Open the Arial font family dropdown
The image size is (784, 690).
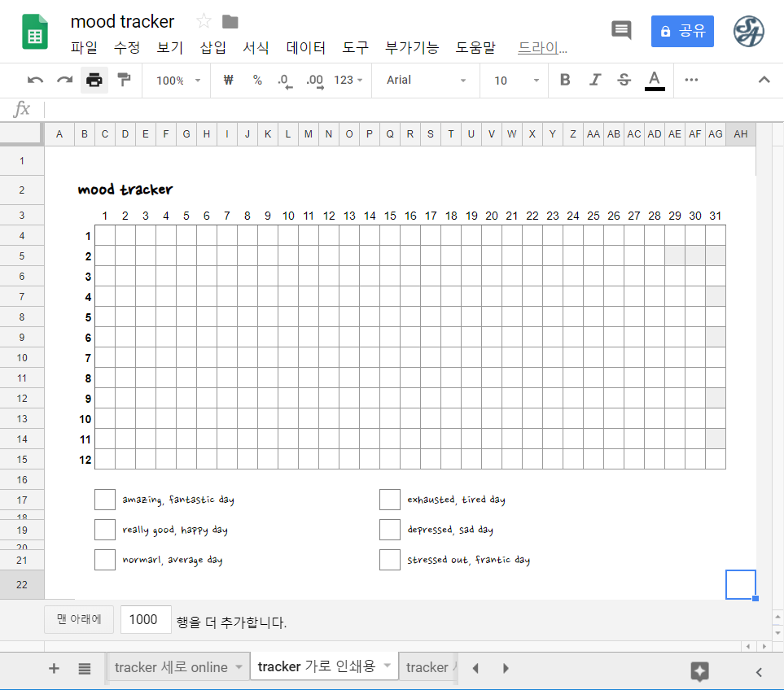coord(427,80)
